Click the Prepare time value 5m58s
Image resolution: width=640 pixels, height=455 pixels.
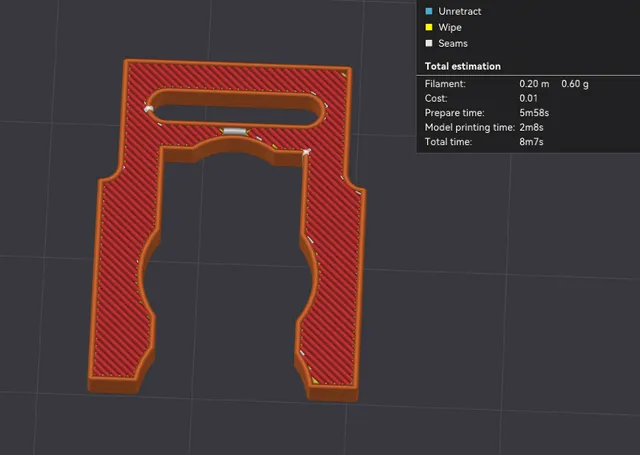point(534,113)
